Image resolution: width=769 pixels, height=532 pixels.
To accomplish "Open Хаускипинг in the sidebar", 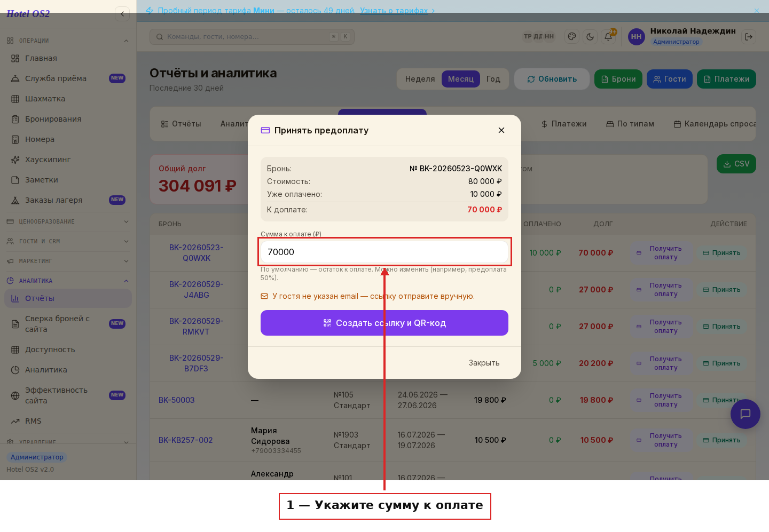I will tap(68, 160).
